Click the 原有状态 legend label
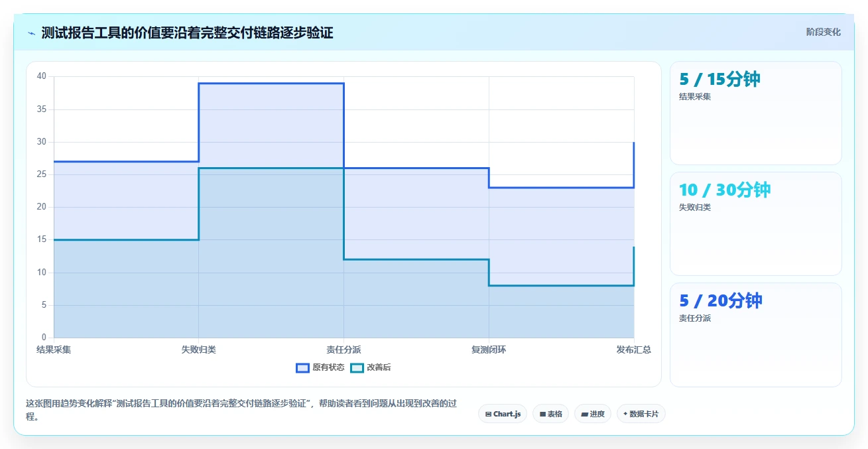This screenshot has width=868, height=449. point(328,368)
